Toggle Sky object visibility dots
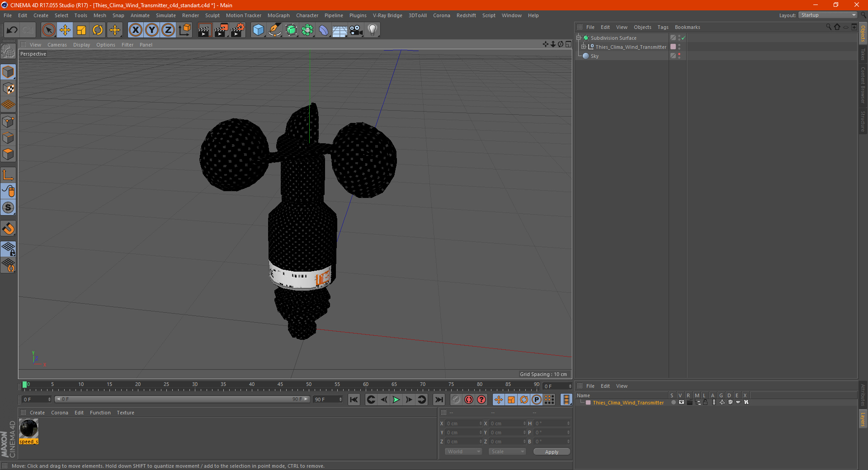This screenshot has width=868, height=470. point(679,56)
